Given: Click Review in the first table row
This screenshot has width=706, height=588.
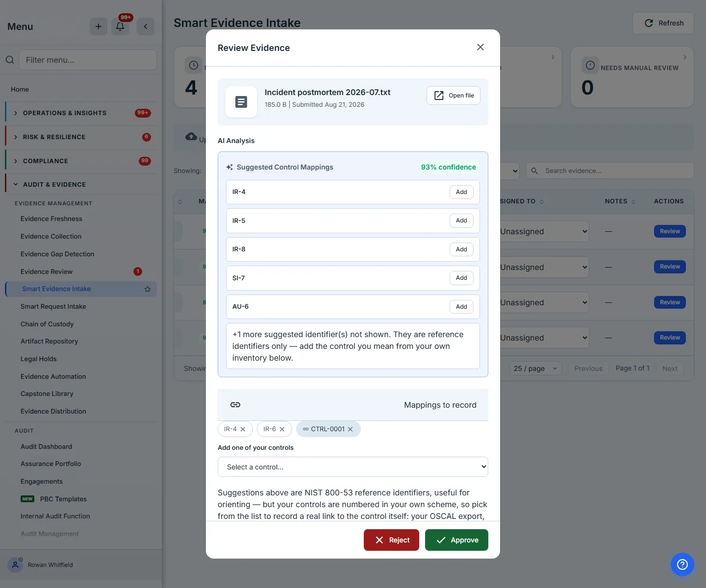Looking at the screenshot, I should 670,231.
